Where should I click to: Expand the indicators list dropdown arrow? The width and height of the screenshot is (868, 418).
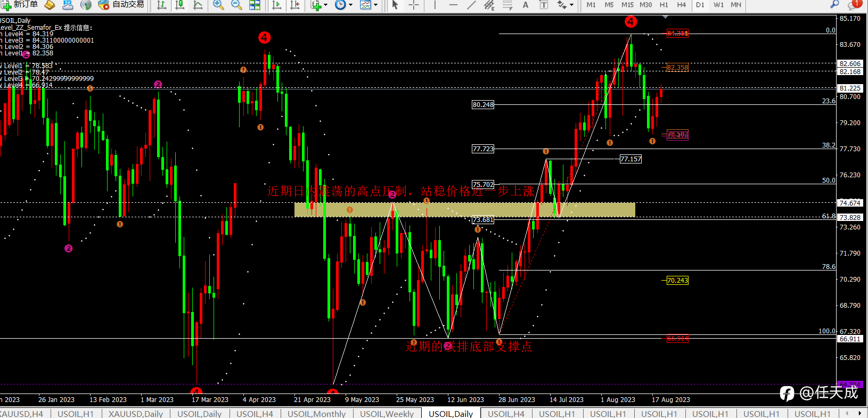(326, 5)
